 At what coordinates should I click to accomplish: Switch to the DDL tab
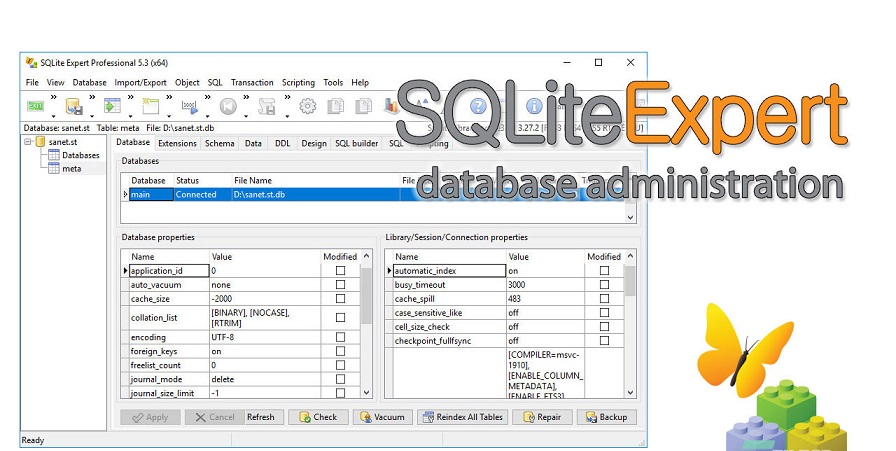point(282,143)
